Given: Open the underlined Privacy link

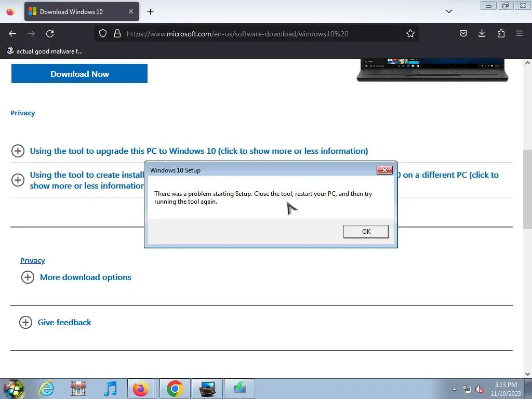Looking at the screenshot, I should (x=33, y=261).
